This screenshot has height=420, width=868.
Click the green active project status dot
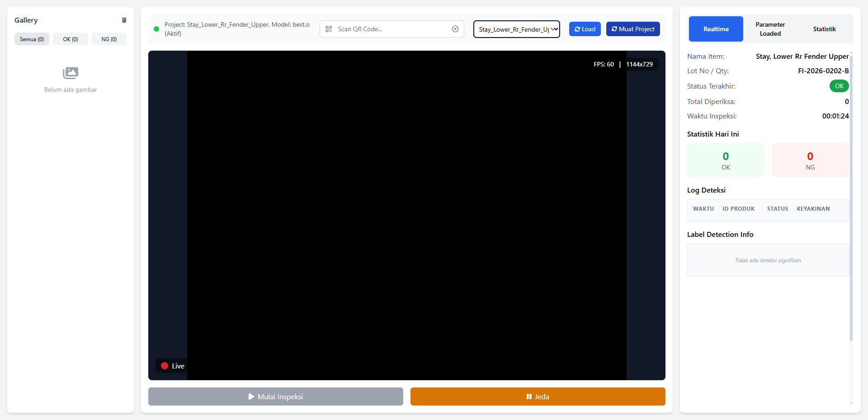pyautogui.click(x=156, y=29)
